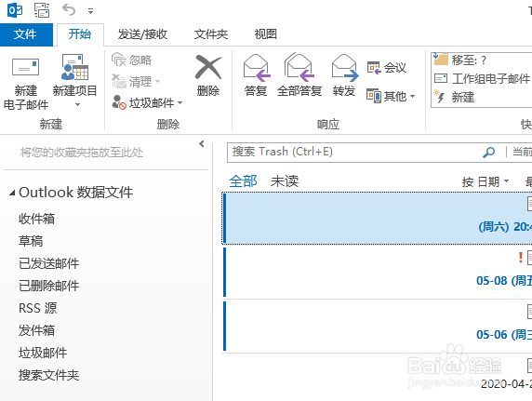Open the message dated 2020-04
Image resolution: width=532 pixels, height=401 pixels.
[378, 378]
